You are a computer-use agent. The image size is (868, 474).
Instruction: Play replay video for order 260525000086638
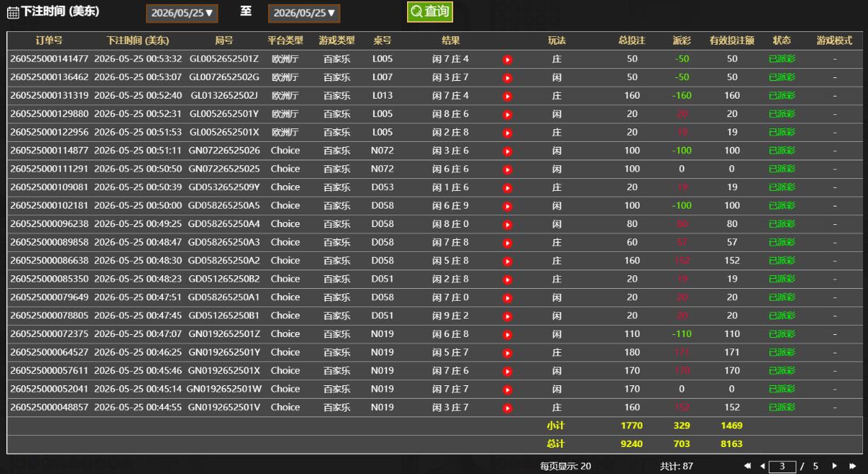point(507,262)
